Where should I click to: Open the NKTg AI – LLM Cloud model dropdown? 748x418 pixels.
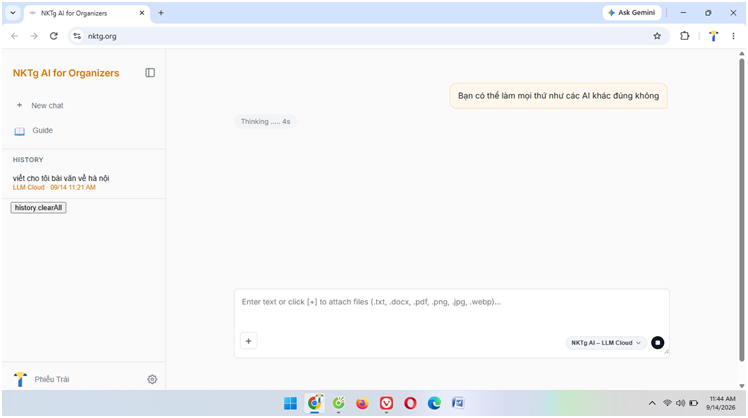606,343
